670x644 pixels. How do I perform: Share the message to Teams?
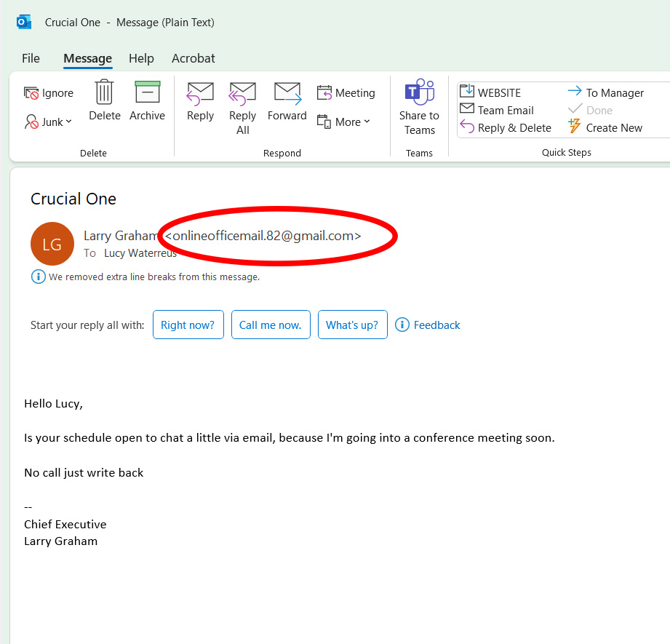(419, 107)
